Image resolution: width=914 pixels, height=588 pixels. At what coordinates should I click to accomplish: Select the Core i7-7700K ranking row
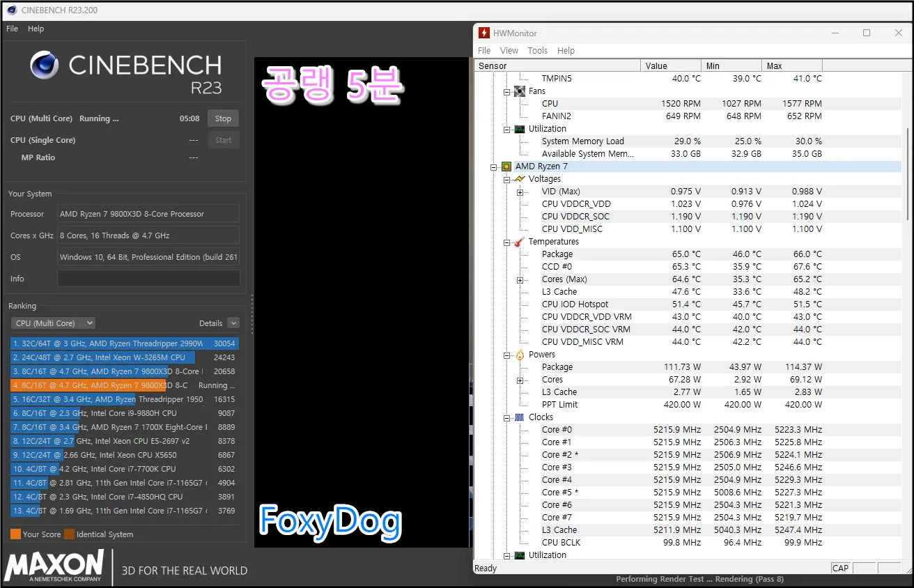coord(125,469)
